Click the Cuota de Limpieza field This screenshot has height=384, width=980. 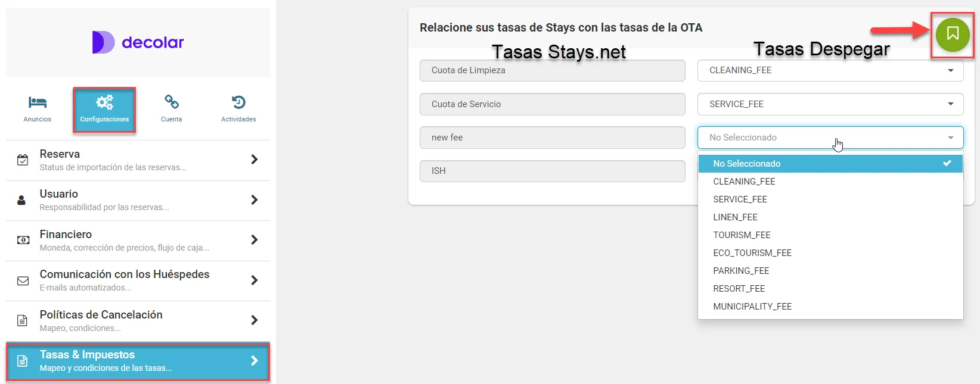click(x=553, y=70)
